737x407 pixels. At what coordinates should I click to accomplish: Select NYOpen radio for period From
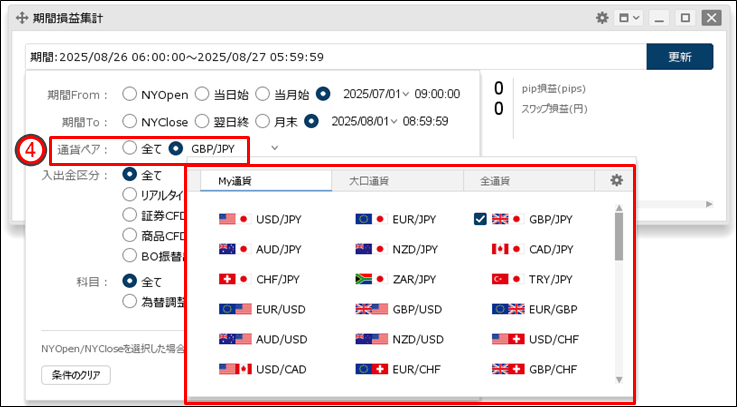(130, 94)
